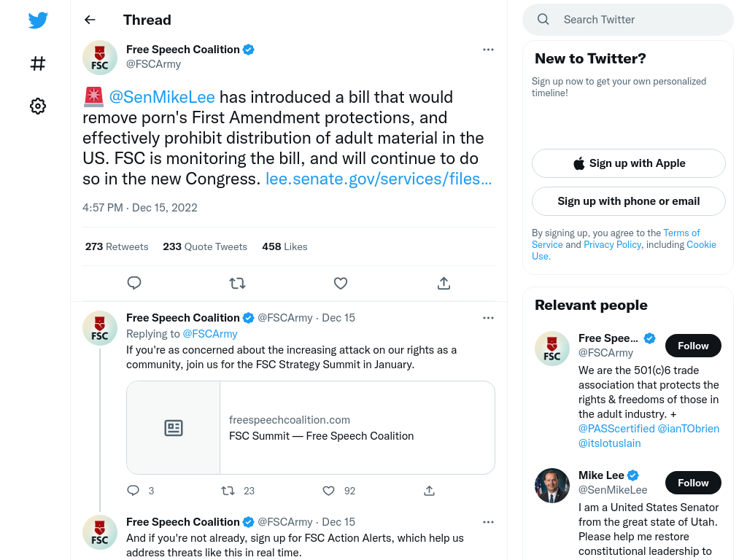747x560 pixels.
Task: Retweet the main SenMikeLee bill tweet
Action: 237,284
